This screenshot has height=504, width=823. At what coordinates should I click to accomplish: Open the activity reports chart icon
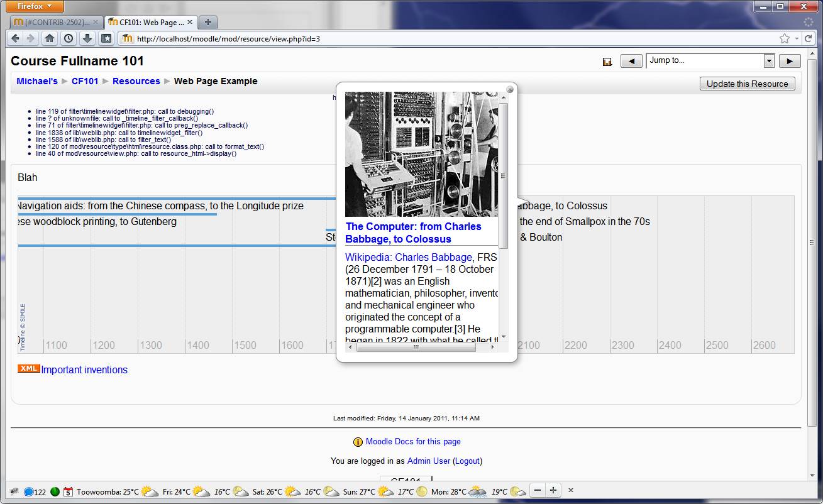pos(607,62)
